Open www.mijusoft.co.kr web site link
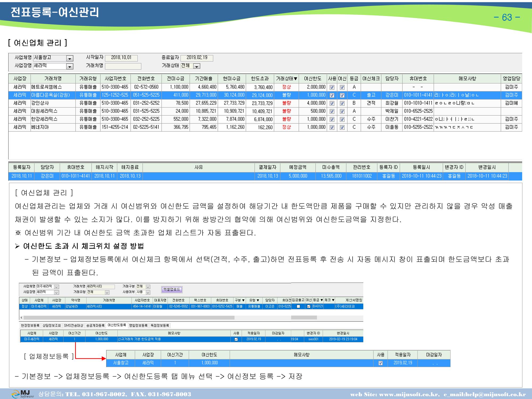 pyautogui.click(x=409, y=394)
